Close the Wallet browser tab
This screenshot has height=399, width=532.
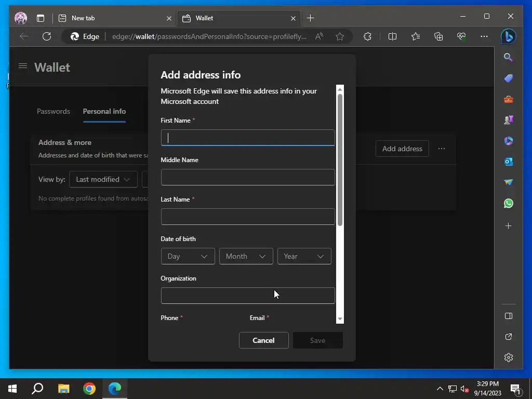tap(293, 18)
